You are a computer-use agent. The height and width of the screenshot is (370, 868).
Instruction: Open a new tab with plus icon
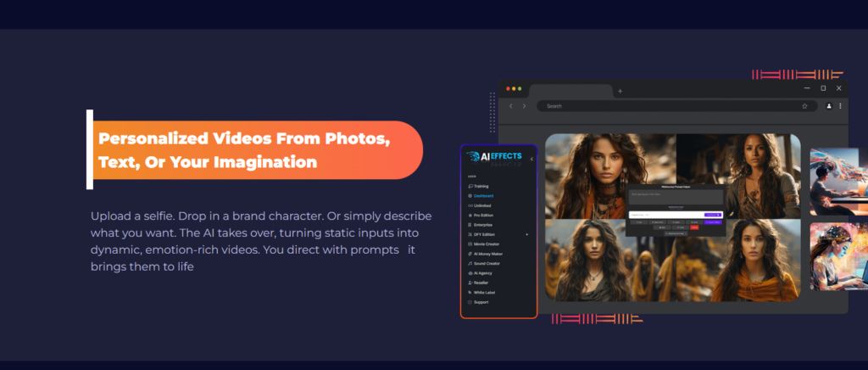coord(620,92)
